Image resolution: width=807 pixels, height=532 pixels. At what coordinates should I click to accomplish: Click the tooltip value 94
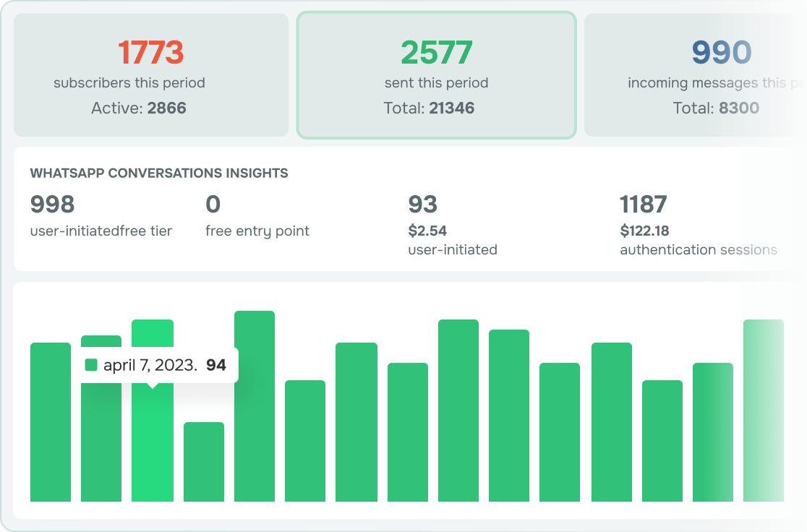click(216, 365)
